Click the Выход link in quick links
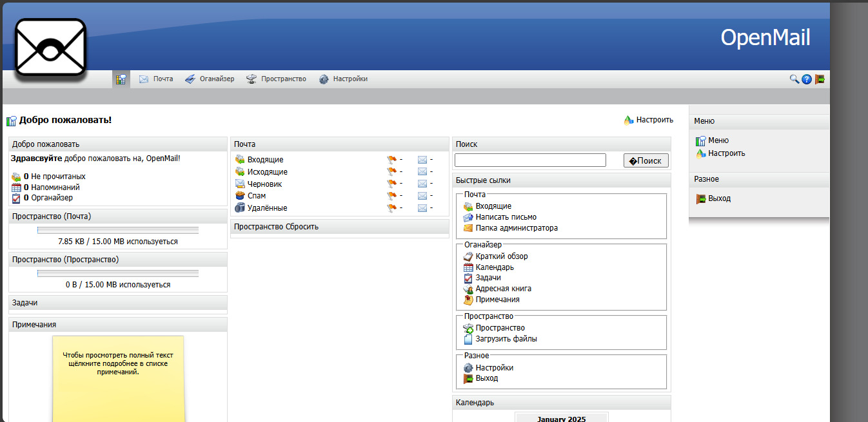The height and width of the screenshot is (422, 868). coord(487,378)
